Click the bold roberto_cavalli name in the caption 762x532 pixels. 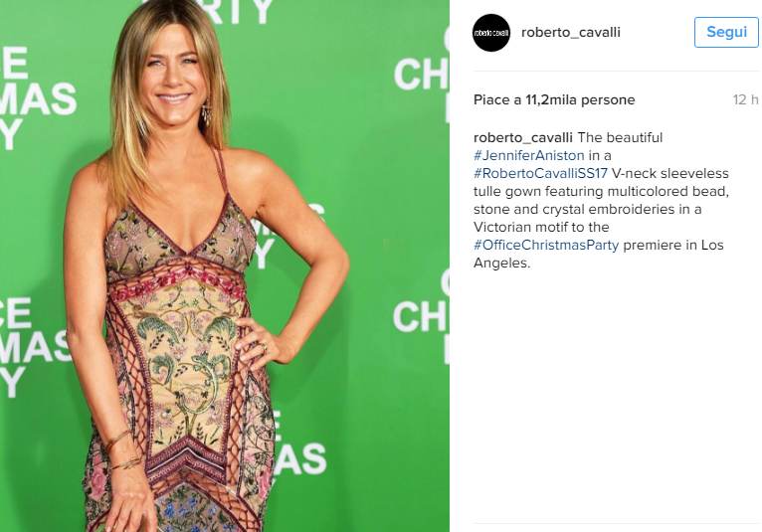pos(523,137)
